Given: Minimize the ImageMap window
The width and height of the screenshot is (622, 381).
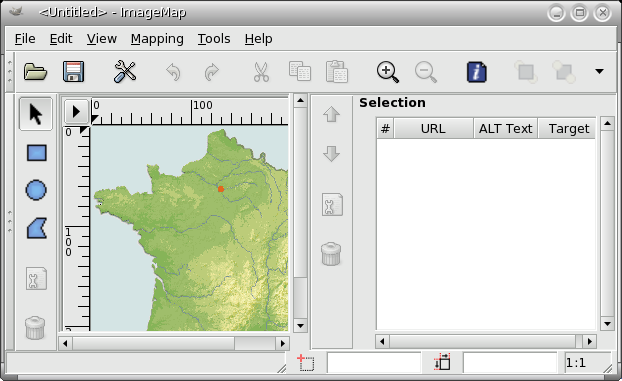Looking at the screenshot, I should click(556, 13).
